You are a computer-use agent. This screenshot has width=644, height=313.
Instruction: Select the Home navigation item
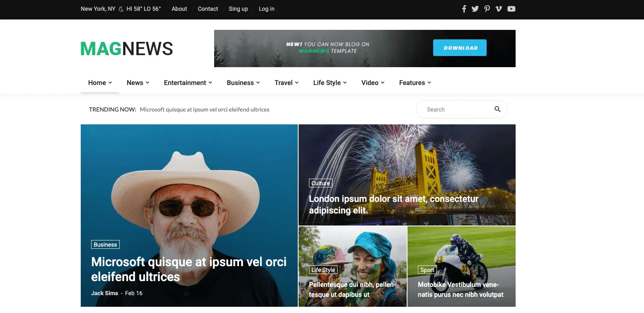[x=97, y=82]
